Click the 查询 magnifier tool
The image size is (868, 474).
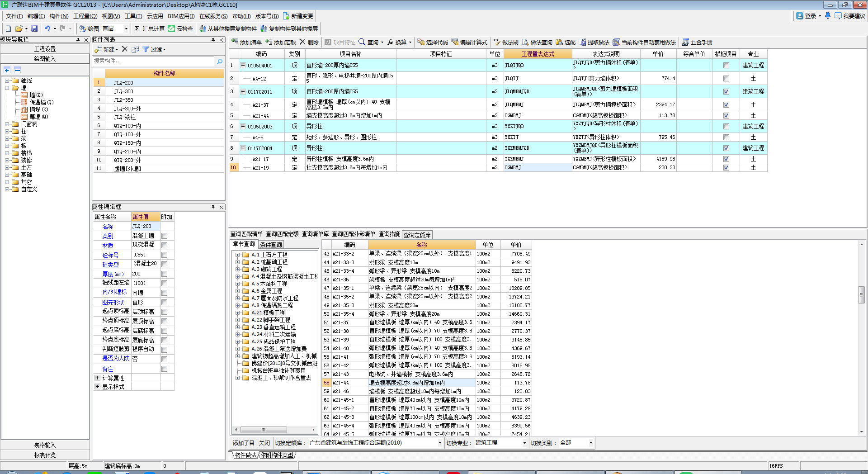(x=369, y=42)
